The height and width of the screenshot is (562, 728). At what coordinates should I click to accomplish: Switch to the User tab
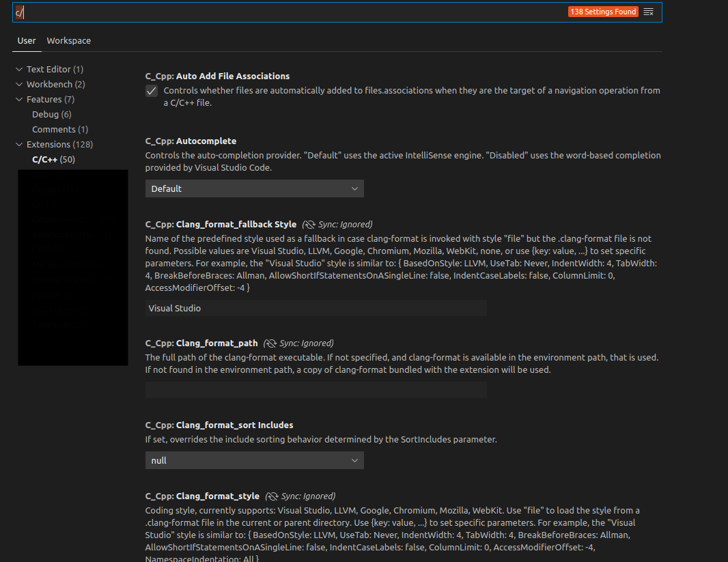(27, 40)
